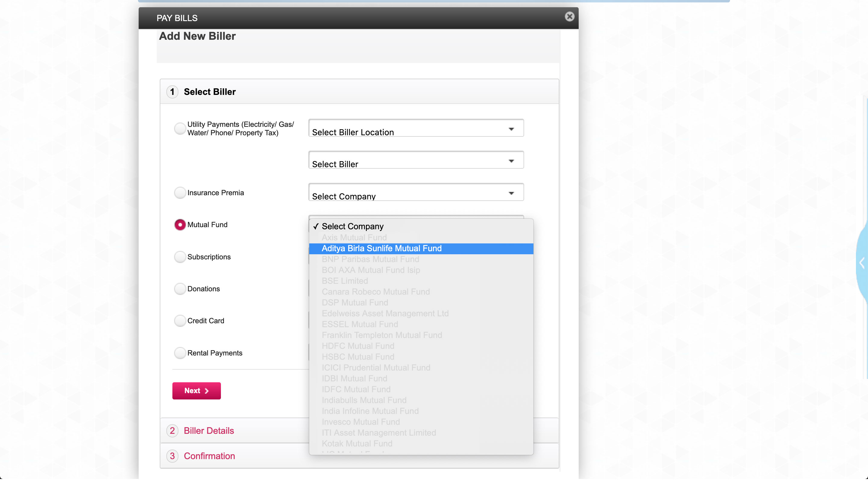
Task: Select Insurance Premia radio option
Action: [180, 193]
